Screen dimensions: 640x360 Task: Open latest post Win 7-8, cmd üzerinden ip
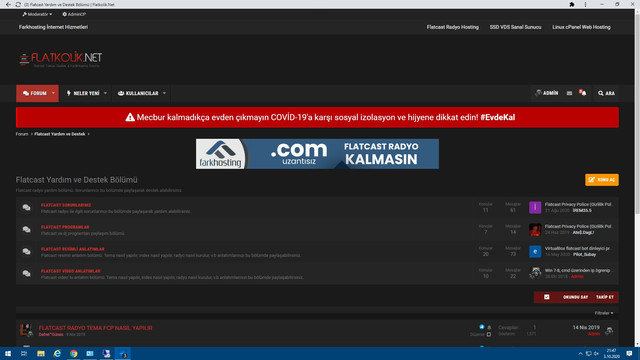(x=578, y=270)
